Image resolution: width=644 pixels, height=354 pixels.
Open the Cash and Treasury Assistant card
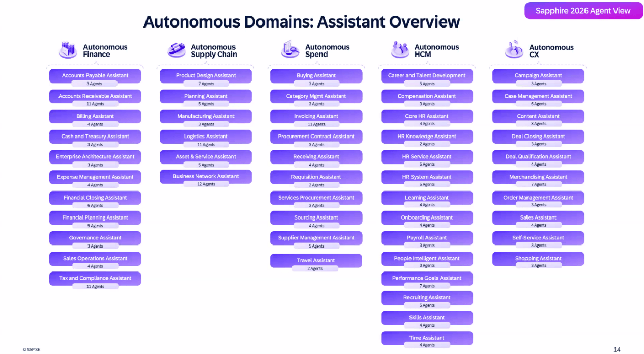pos(95,137)
